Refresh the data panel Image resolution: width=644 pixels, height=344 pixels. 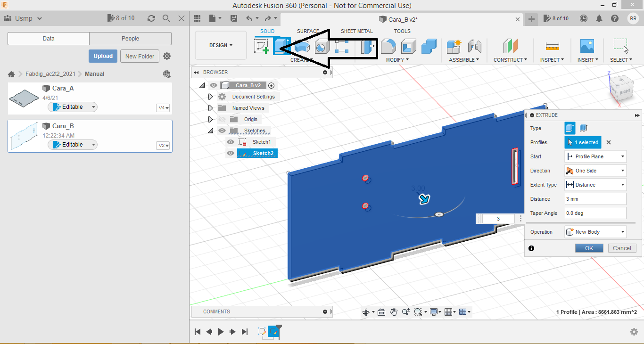point(151,18)
